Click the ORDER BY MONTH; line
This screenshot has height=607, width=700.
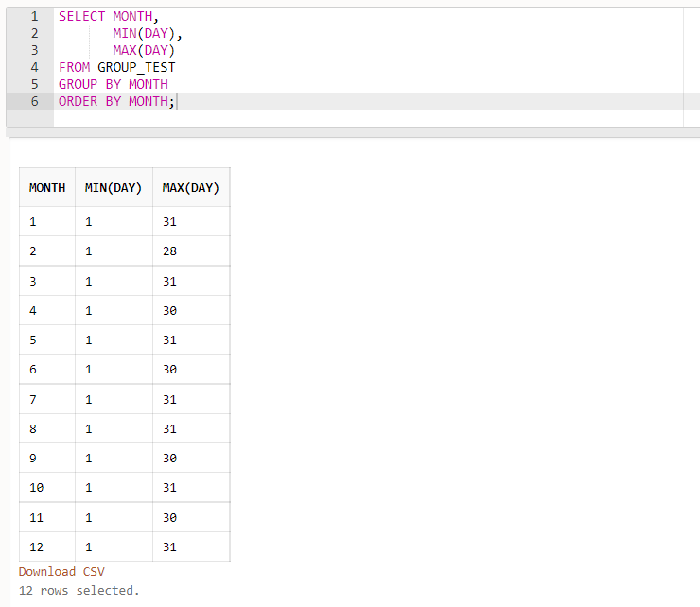[x=116, y=101]
